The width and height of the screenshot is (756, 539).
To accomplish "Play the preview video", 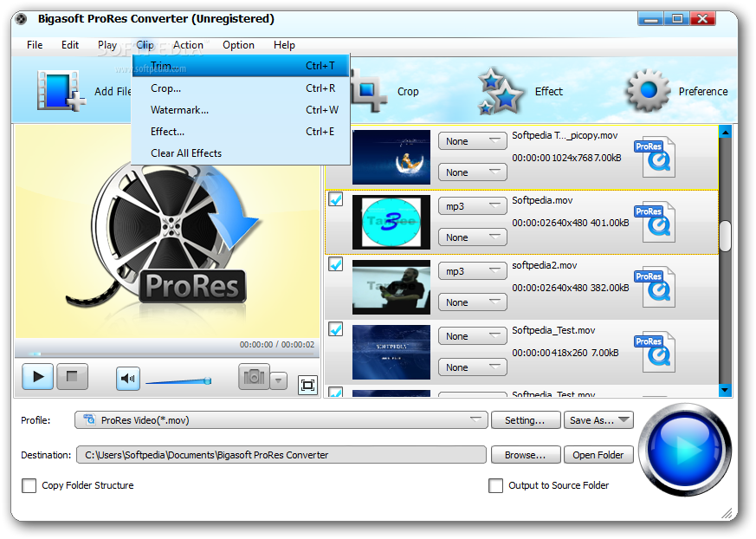I will pyautogui.click(x=37, y=376).
